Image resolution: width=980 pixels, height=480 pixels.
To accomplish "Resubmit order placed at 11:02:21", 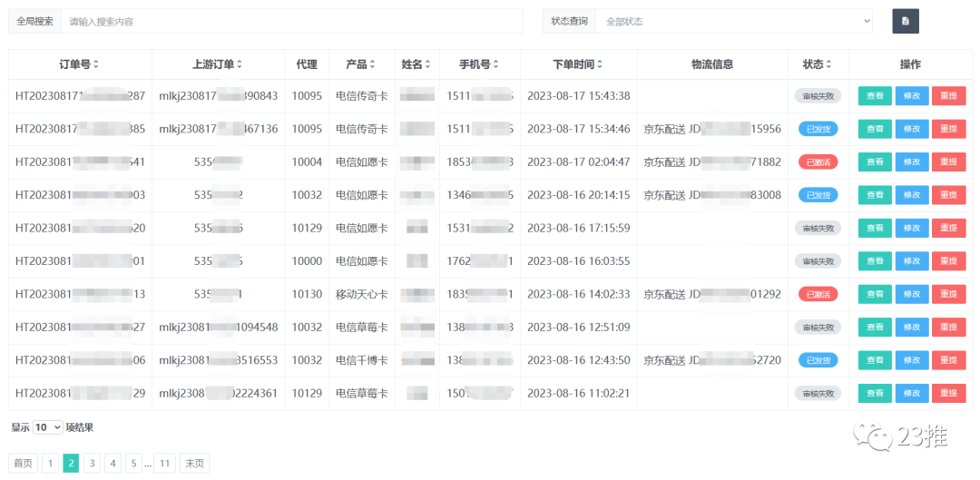I will coord(949,393).
